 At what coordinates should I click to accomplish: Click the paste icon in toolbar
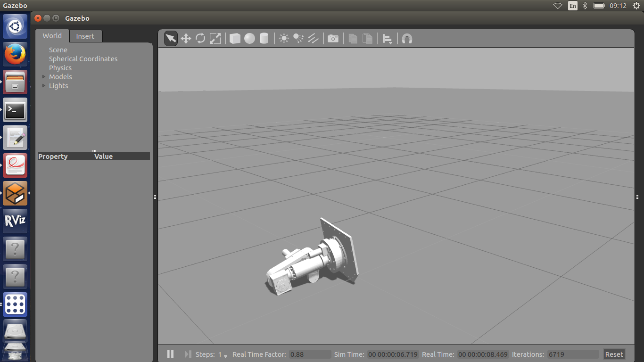tap(368, 39)
